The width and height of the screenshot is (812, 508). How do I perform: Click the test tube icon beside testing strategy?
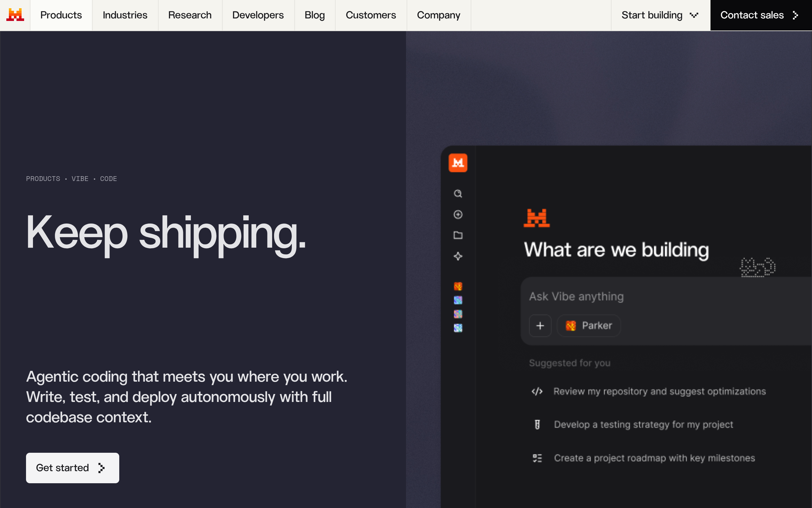537,425
